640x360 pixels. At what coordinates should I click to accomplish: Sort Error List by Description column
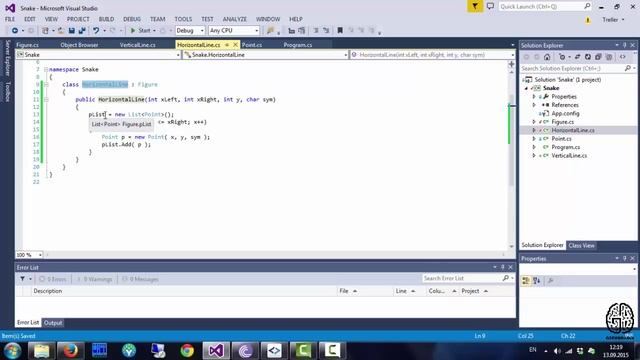click(x=184, y=291)
